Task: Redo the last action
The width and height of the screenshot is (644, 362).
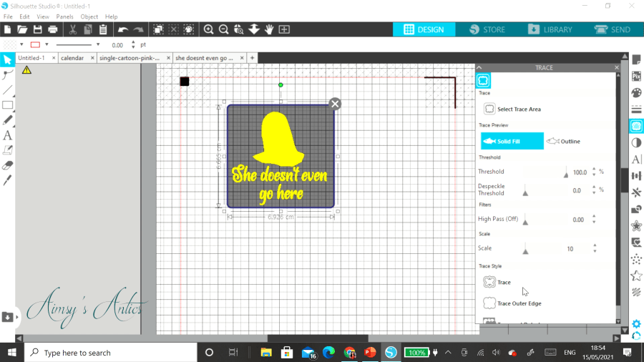Action: tap(138, 29)
